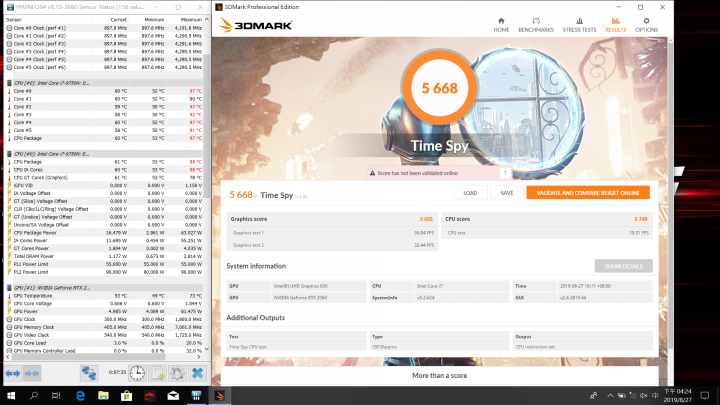Click the HWiNFO expand columns arrows icon

click(13, 373)
